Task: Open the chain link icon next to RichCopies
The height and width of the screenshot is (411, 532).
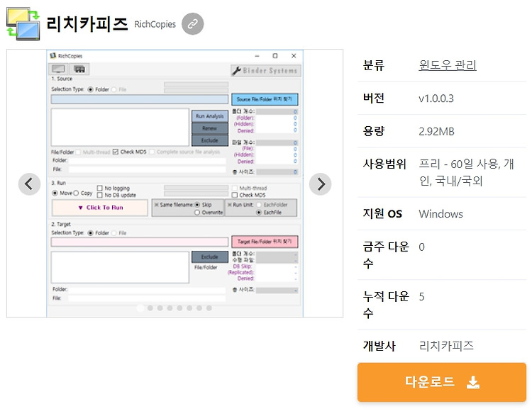Action: click(x=193, y=24)
